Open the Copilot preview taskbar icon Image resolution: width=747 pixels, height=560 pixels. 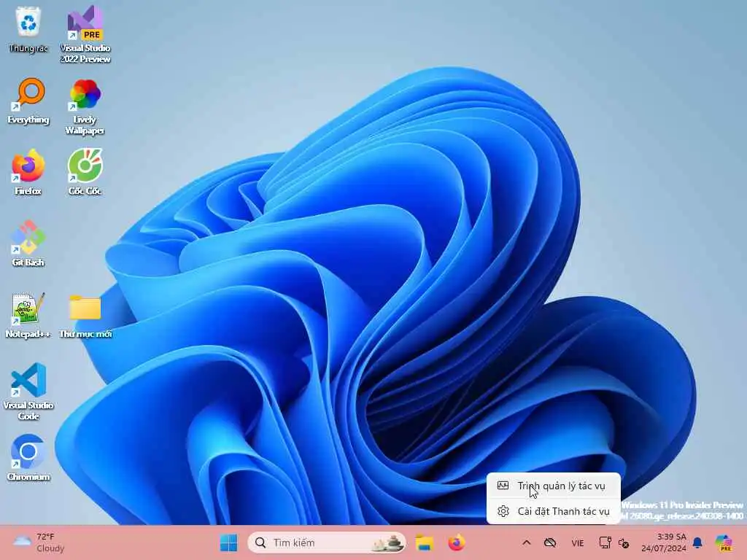[724, 542]
